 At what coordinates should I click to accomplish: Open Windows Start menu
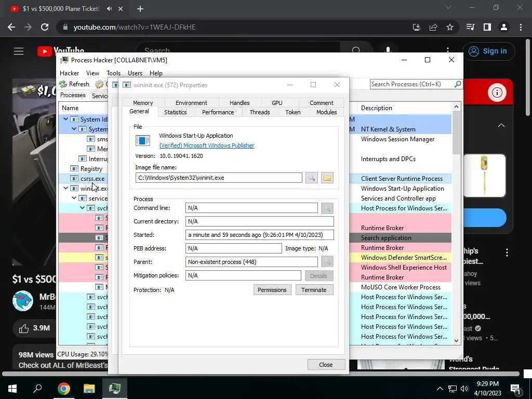(x=12, y=388)
